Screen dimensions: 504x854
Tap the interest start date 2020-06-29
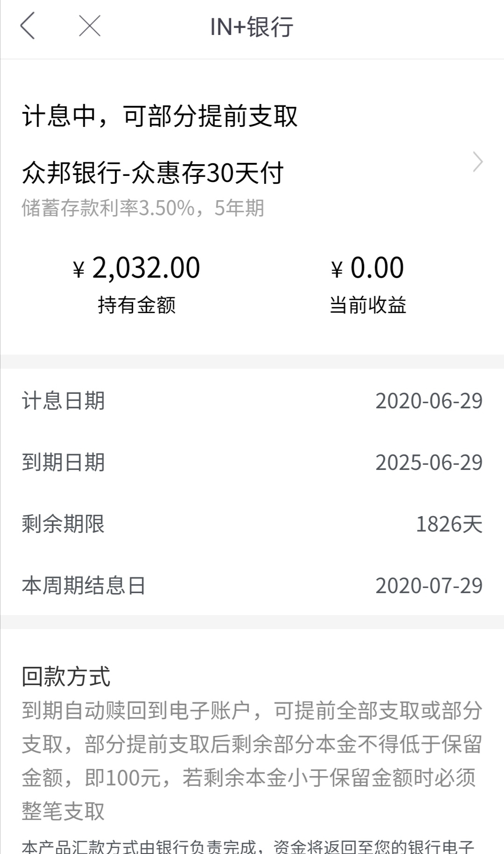pyautogui.click(x=429, y=401)
